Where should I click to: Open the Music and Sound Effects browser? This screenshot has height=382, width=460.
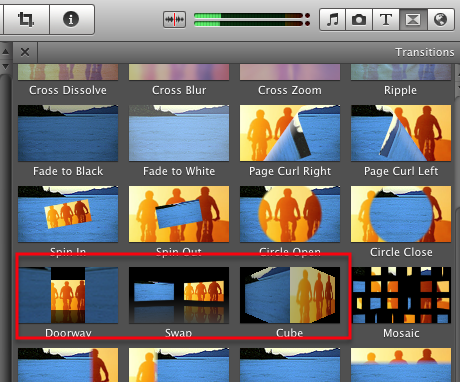click(332, 20)
